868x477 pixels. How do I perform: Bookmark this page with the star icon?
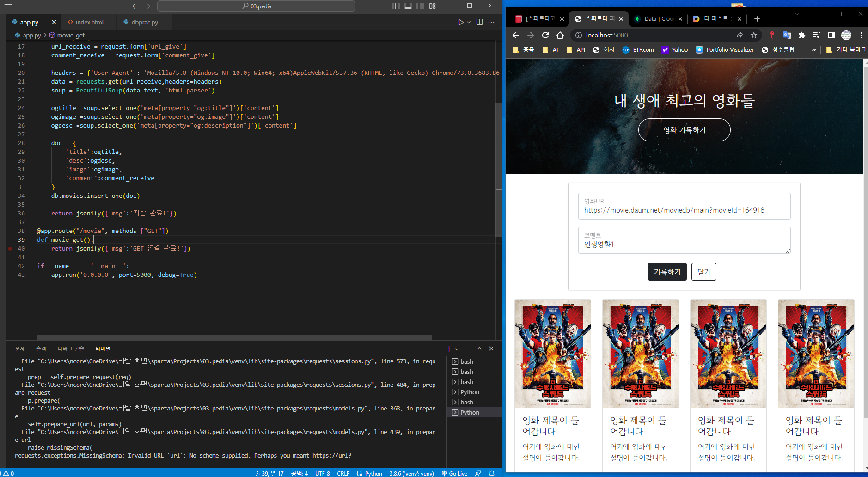coord(754,35)
